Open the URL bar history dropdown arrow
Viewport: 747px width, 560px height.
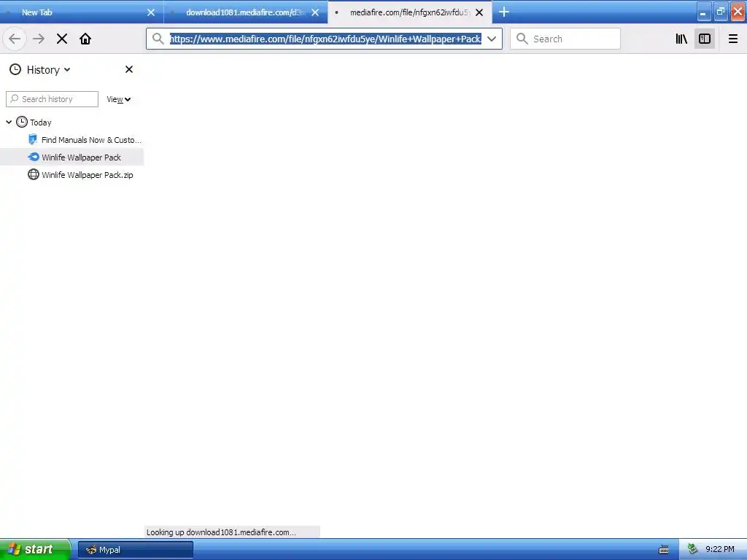click(x=492, y=39)
